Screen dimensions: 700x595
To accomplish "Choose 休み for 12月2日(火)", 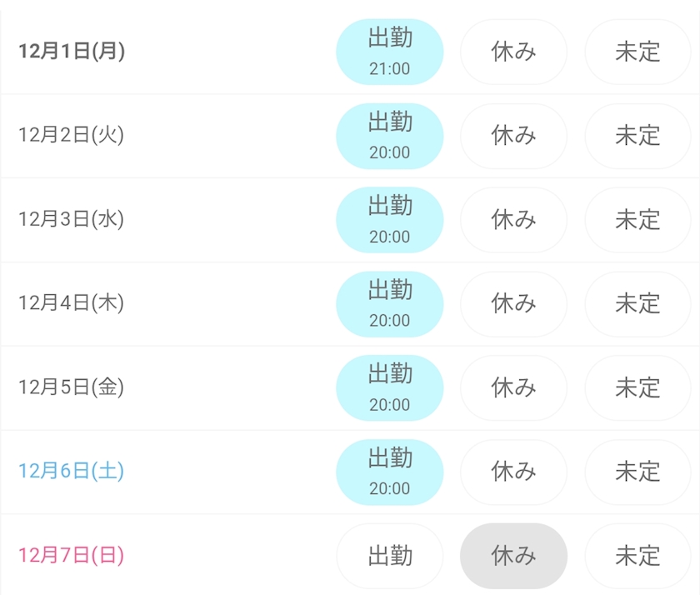I will click(x=513, y=136).
